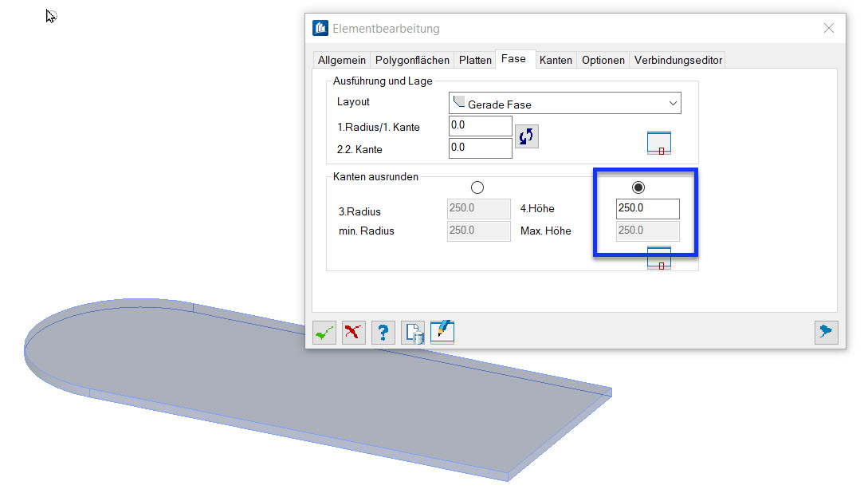Click the Max. Höhe value field
Image resolution: width=868 pixels, height=497 pixels.
(648, 231)
